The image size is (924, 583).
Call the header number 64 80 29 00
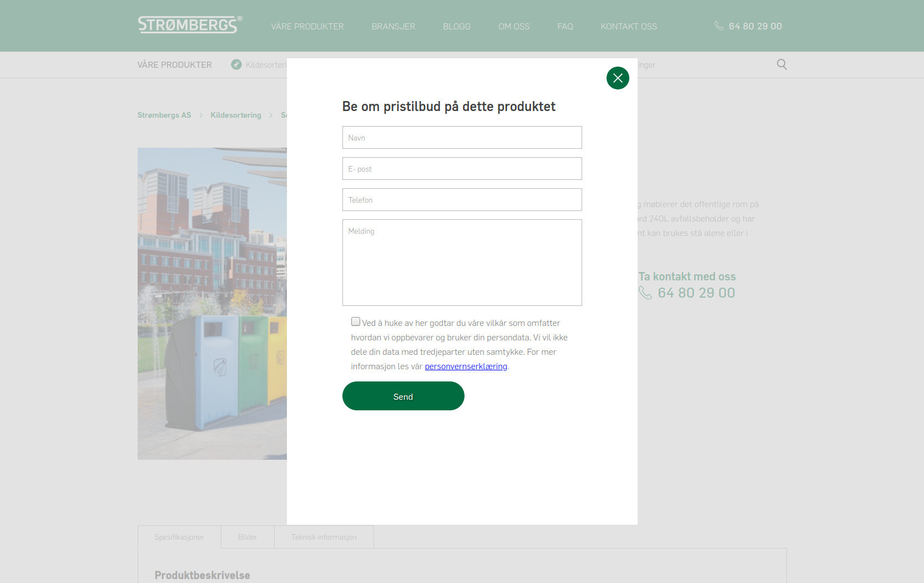coord(755,26)
